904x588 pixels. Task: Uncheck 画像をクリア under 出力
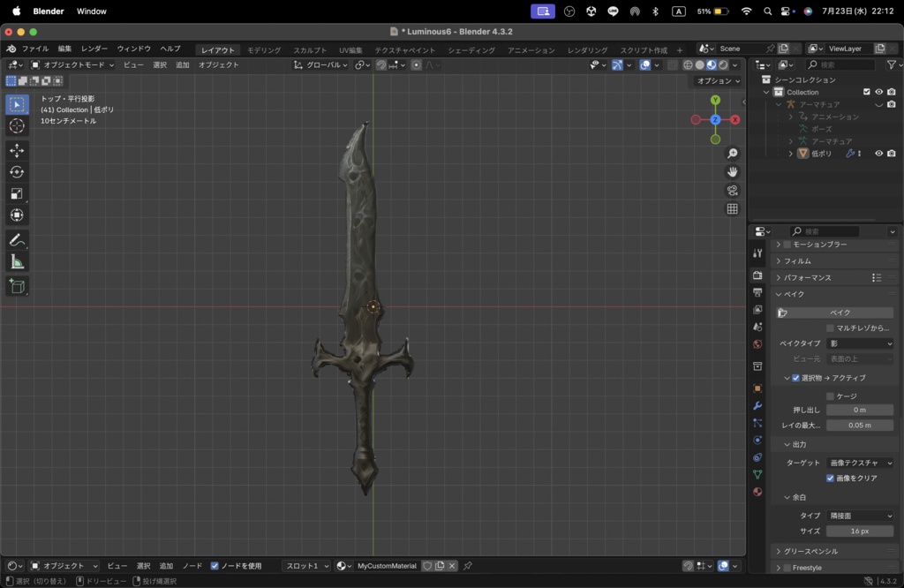point(831,478)
